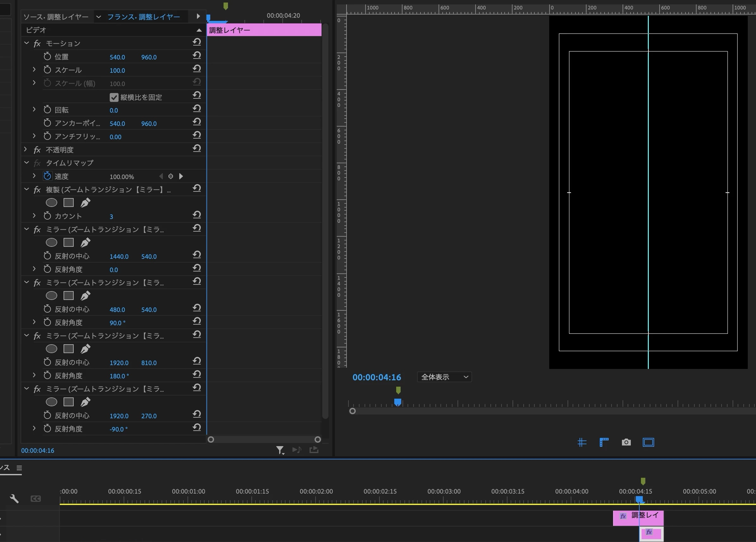756x542 pixels.
Task: Toggle the fx switch for モーション
Action: [x=37, y=43]
